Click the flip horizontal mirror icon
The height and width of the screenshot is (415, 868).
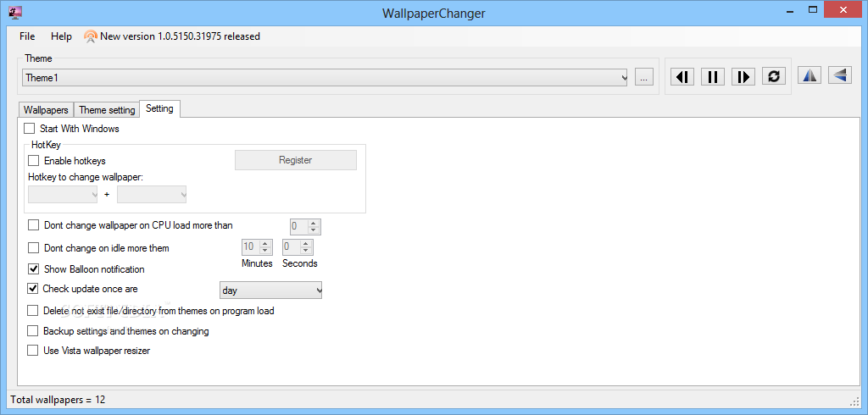(x=810, y=75)
